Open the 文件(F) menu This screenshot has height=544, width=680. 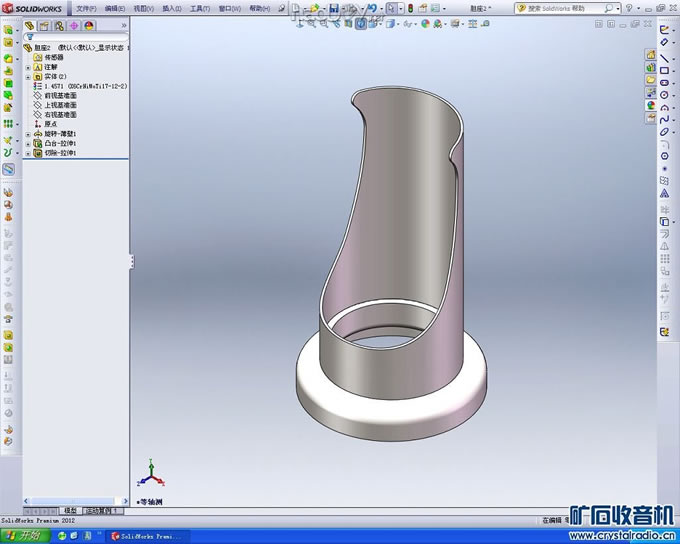[86, 8]
